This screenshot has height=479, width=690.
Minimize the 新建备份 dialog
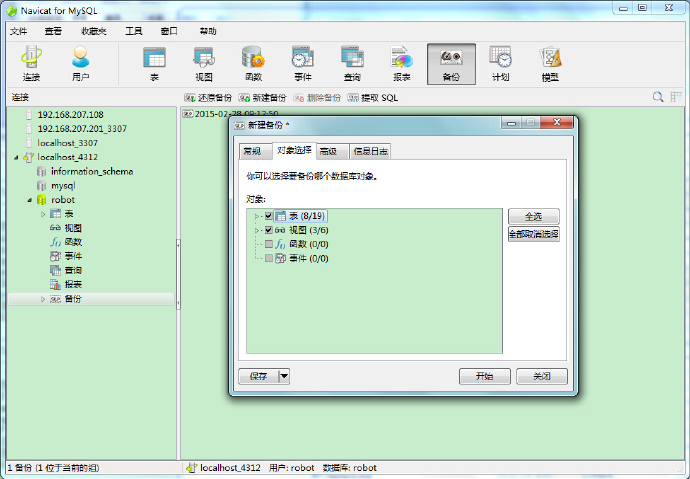click(511, 124)
